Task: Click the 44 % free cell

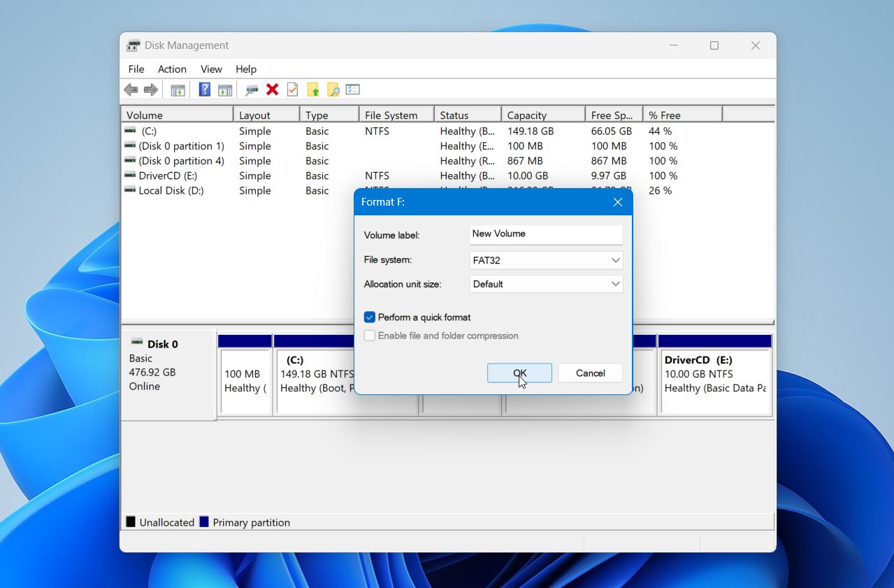Action: 661,131
